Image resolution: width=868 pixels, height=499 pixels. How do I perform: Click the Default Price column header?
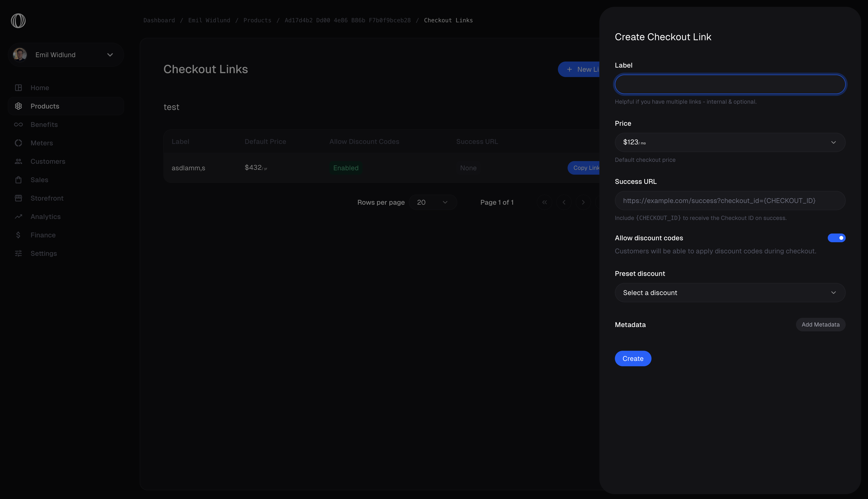(265, 141)
